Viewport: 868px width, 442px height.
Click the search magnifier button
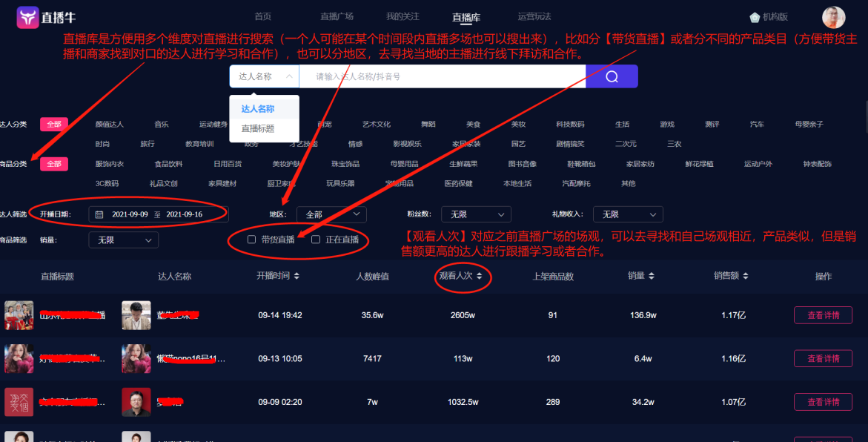(x=612, y=76)
